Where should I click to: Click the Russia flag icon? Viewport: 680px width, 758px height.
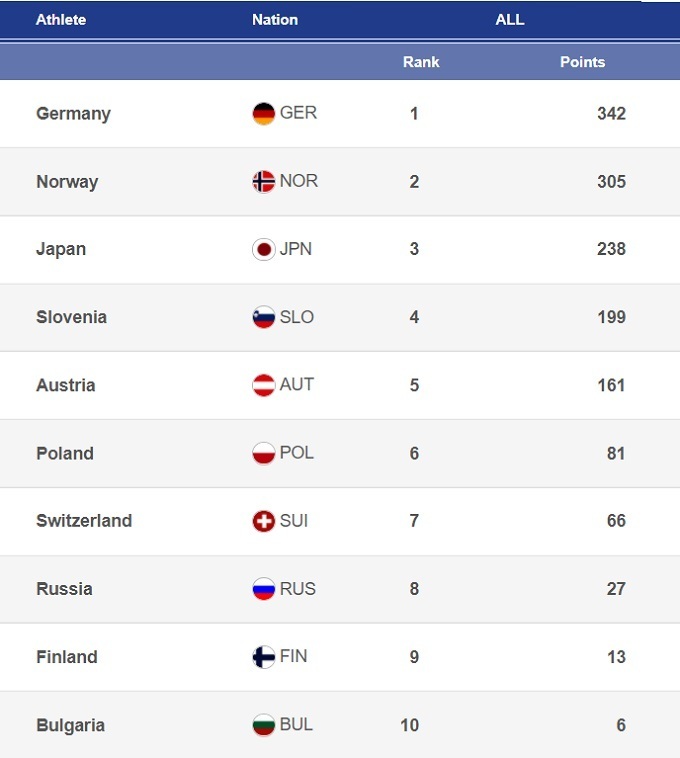[263, 589]
